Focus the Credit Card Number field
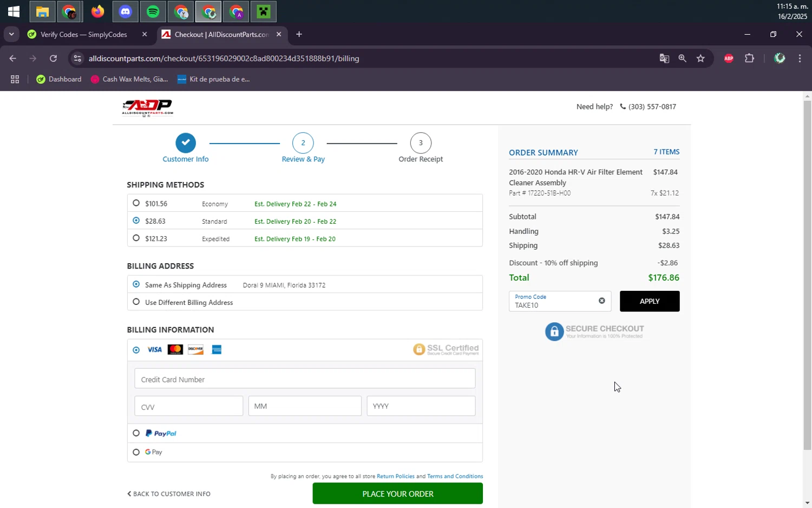Image resolution: width=812 pixels, height=508 pixels. coord(305,379)
